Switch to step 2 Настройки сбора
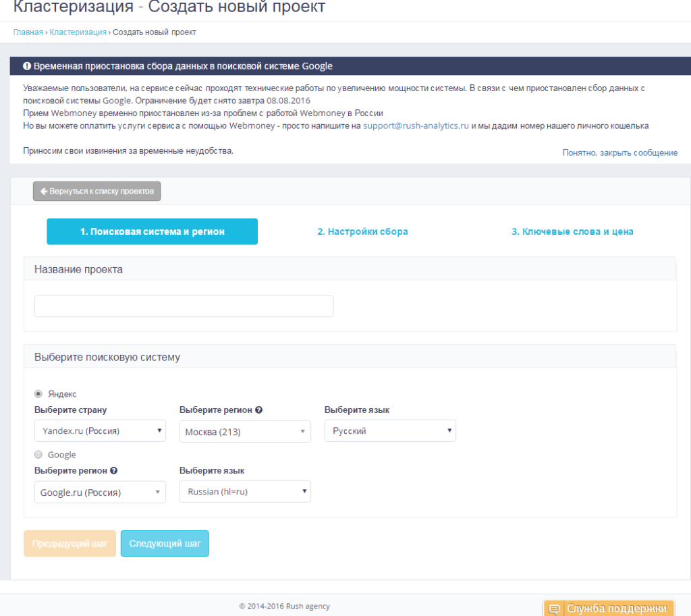 [x=362, y=231]
